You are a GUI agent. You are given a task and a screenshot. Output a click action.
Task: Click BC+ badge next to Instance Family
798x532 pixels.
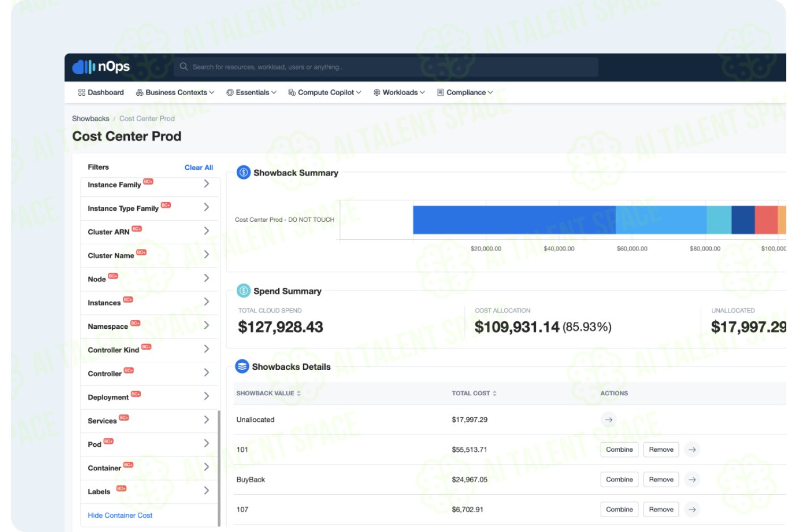[x=148, y=181]
